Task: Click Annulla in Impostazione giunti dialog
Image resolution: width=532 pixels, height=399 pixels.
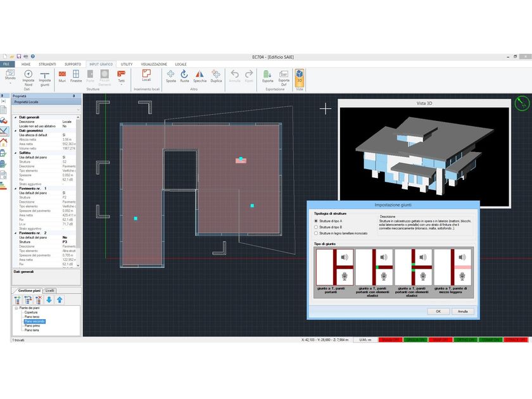Action: (x=463, y=312)
